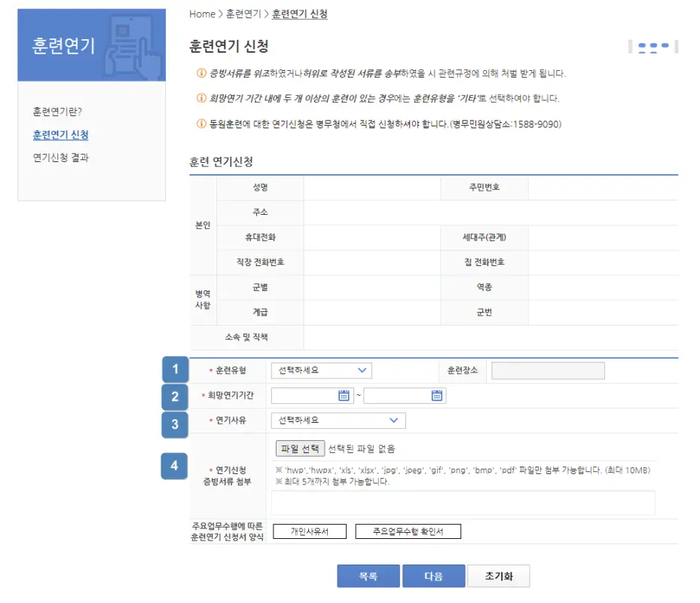Click the 목록 list button
Screen dimensions: 700x603
pyautogui.click(x=368, y=576)
